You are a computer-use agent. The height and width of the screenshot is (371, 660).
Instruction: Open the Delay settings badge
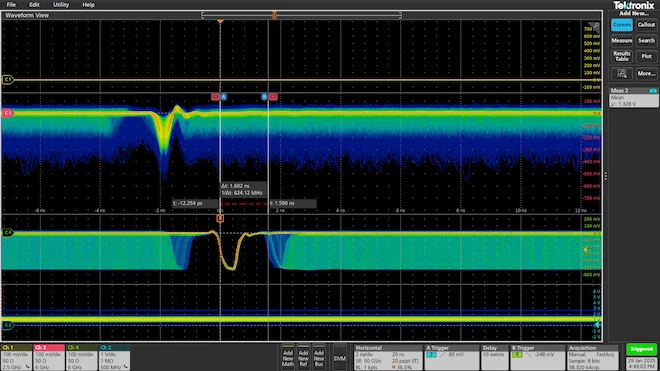(x=494, y=358)
